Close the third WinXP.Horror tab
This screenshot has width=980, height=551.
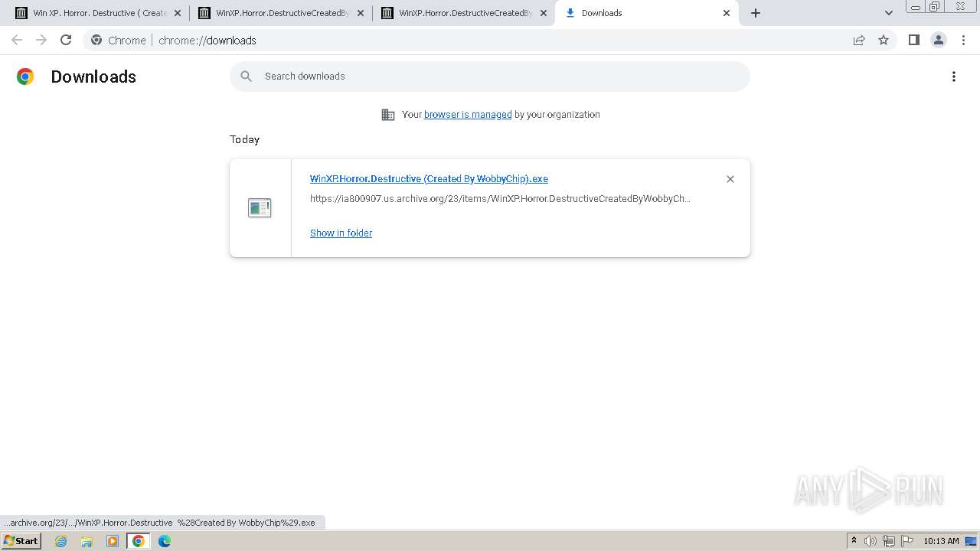[544, 13]
